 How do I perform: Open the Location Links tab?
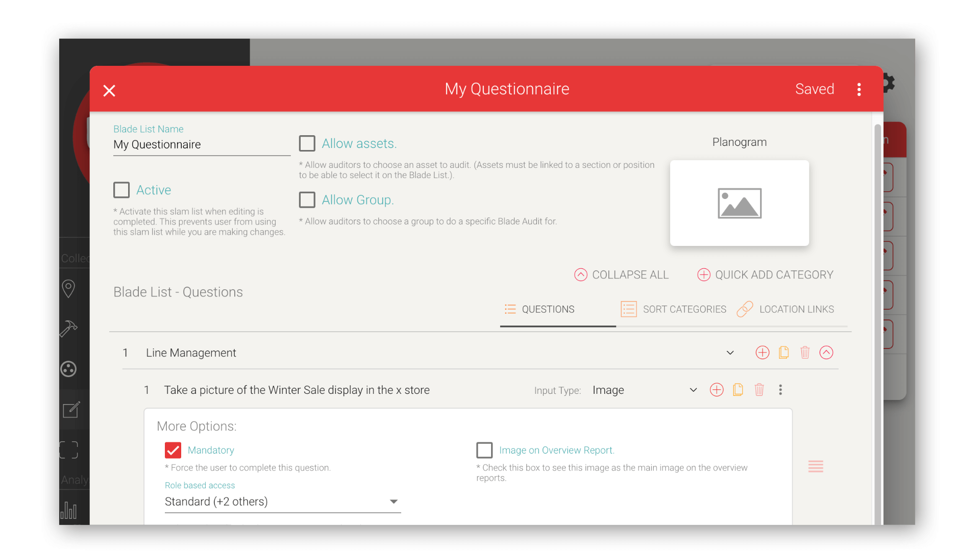coord(786,309)
